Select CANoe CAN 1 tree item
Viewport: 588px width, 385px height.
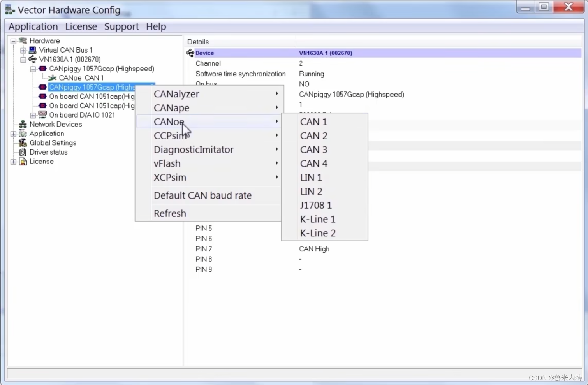coord(81,78)
